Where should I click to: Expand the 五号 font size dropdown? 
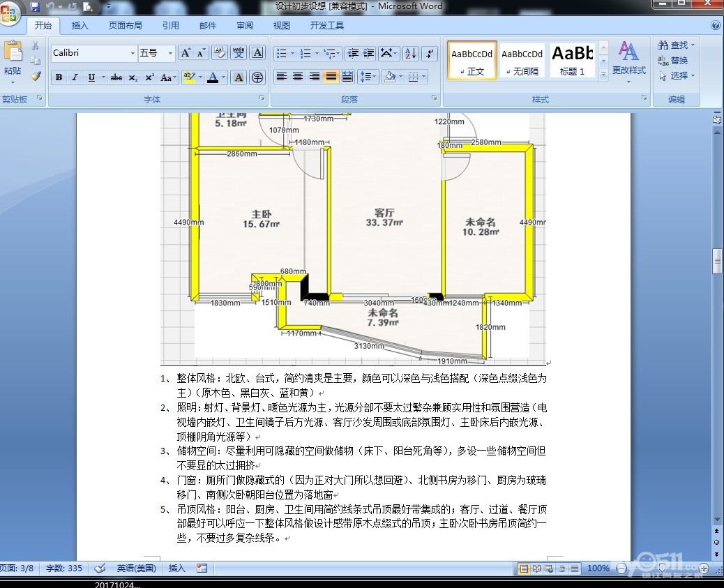tap(170, 53)
